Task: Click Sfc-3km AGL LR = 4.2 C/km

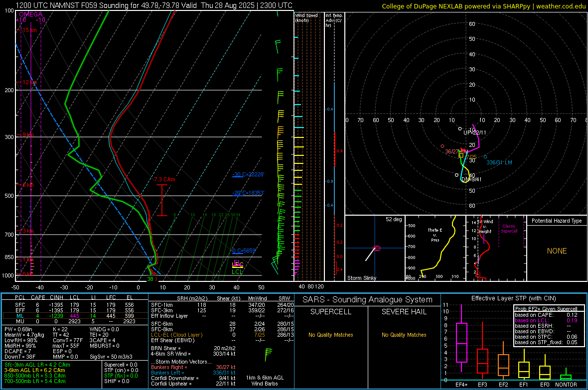Action: pos(37,365)
